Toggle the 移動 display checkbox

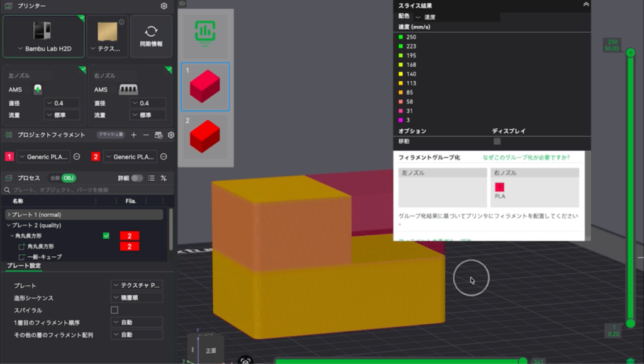tap(497, 142)
